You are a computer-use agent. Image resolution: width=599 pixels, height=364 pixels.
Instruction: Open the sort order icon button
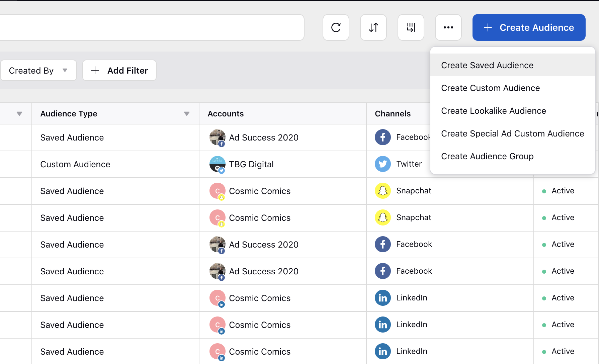[373, 27]
